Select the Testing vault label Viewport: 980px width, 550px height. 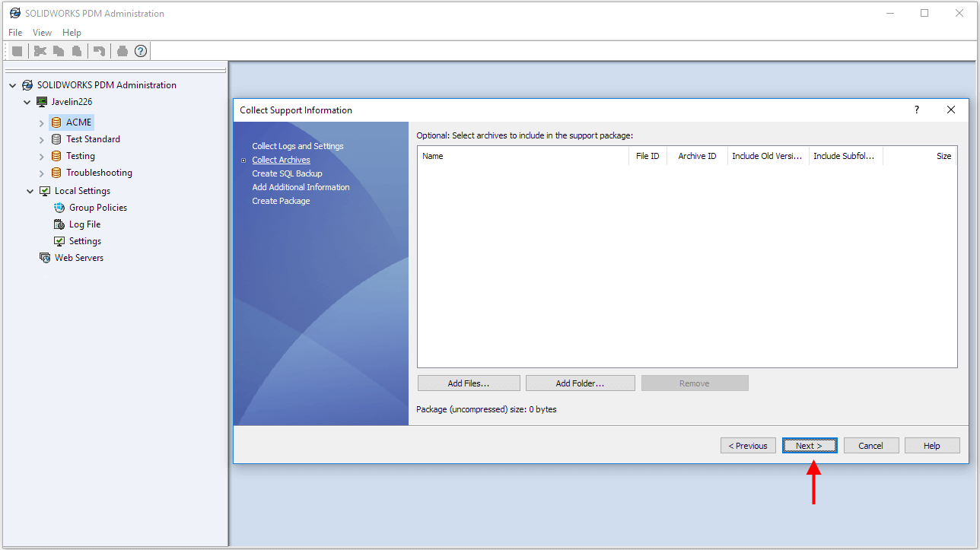click(81, 156)
